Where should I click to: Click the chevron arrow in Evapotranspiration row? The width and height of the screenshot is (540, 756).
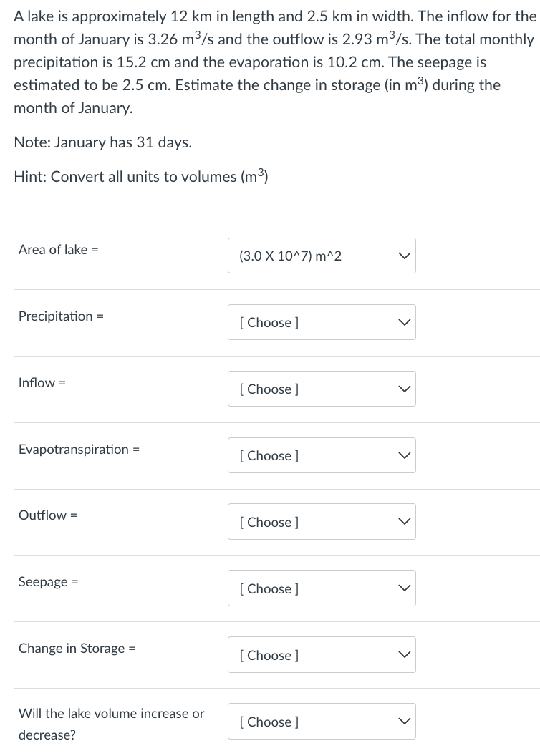pos(405,455)
